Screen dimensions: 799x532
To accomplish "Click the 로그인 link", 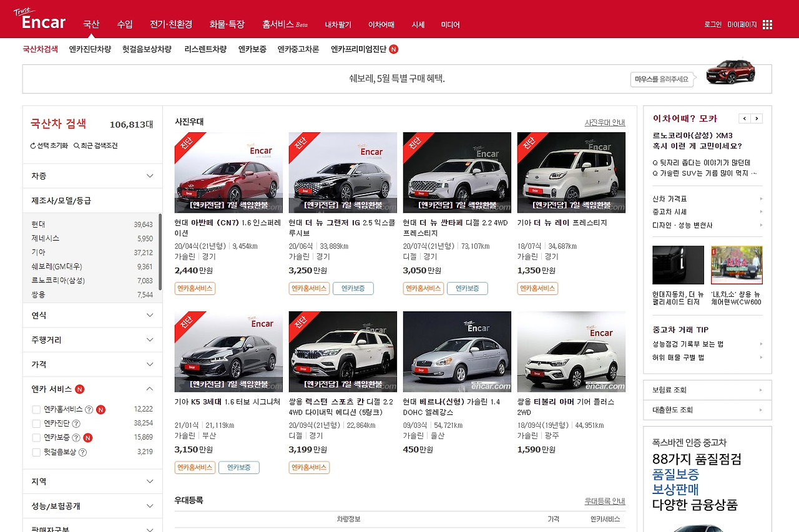I will pos(713,25).
